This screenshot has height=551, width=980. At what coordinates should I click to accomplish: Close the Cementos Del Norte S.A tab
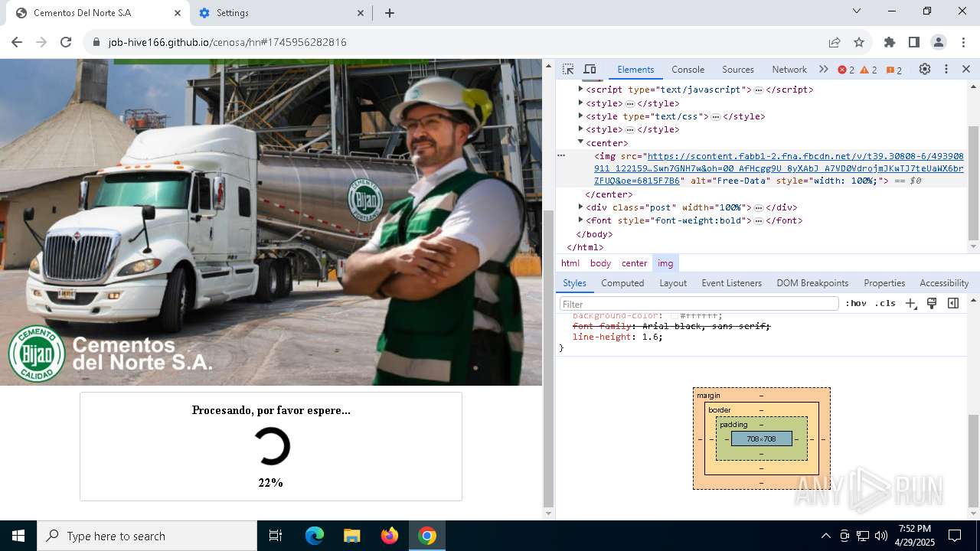pos(178,13)
